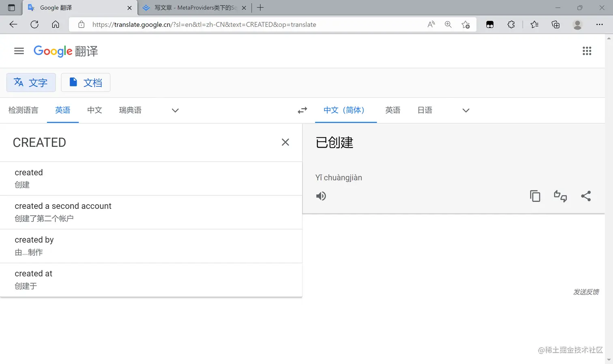Close the 写文章 browser tab
Viewport: 613px width, 364px height.
244,8
